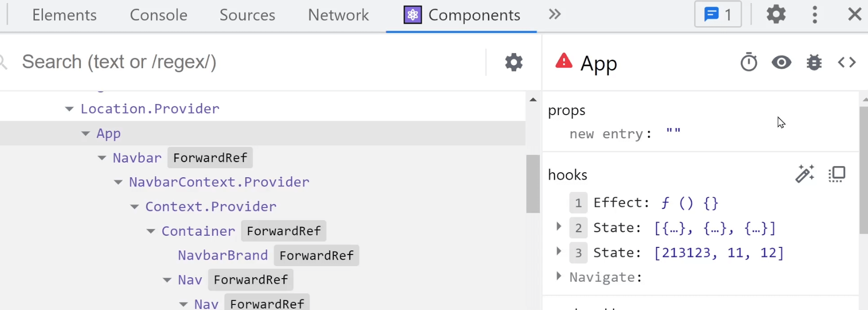Viewport: 868px width, 310px height.
Task: Inspect the matching DOM element eye icon
Action: tap(782, 62)
